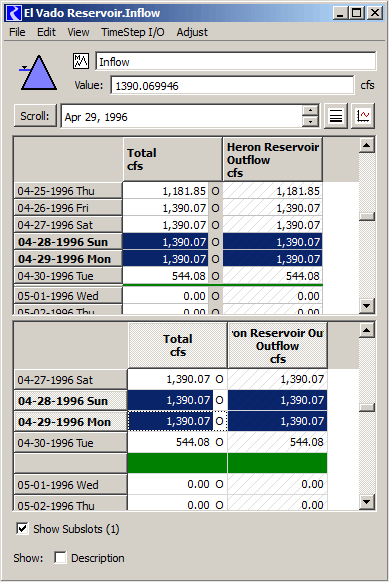Click the upper table scrollbar thumb
Viewport: 389px width, 582px height.
[367, 216]
